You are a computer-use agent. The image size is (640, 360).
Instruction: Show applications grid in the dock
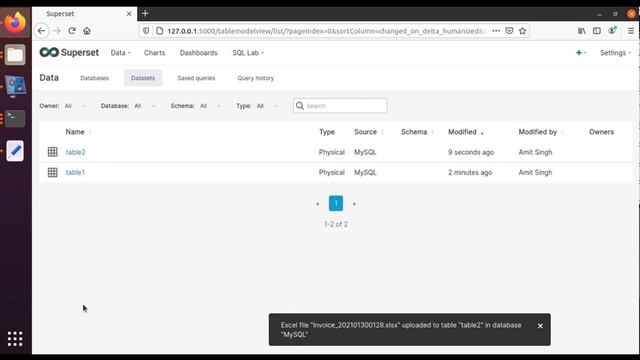click(15, 339)
